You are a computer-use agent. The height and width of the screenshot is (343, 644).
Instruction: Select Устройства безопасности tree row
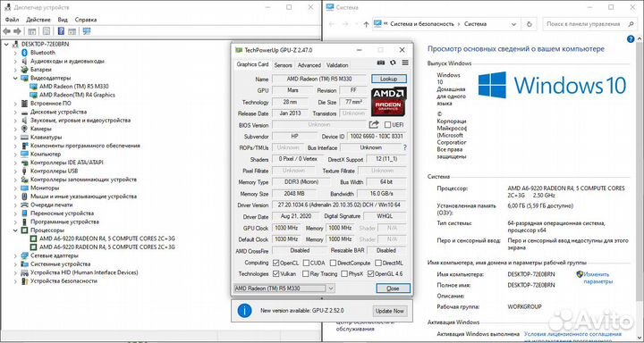64,281
